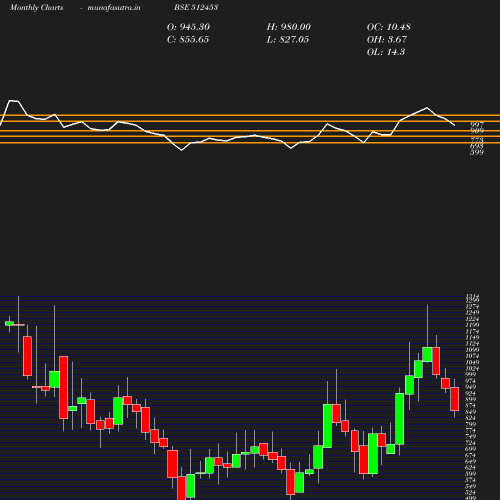Click the "munafasutra.in" site label
The image size is (500, 500).
point(114,7)
